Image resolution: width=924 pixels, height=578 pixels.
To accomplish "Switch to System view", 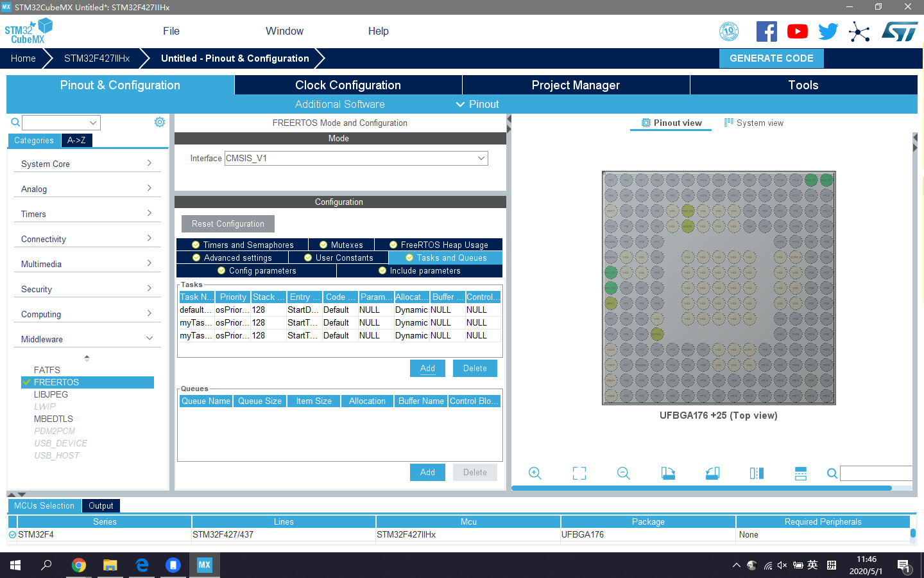I will [753, 123].
